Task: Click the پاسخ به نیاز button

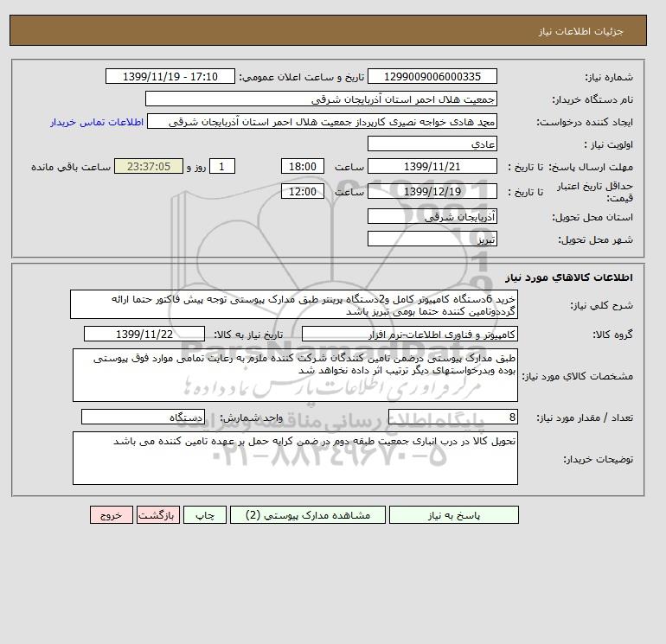Action: click(453, 515)
